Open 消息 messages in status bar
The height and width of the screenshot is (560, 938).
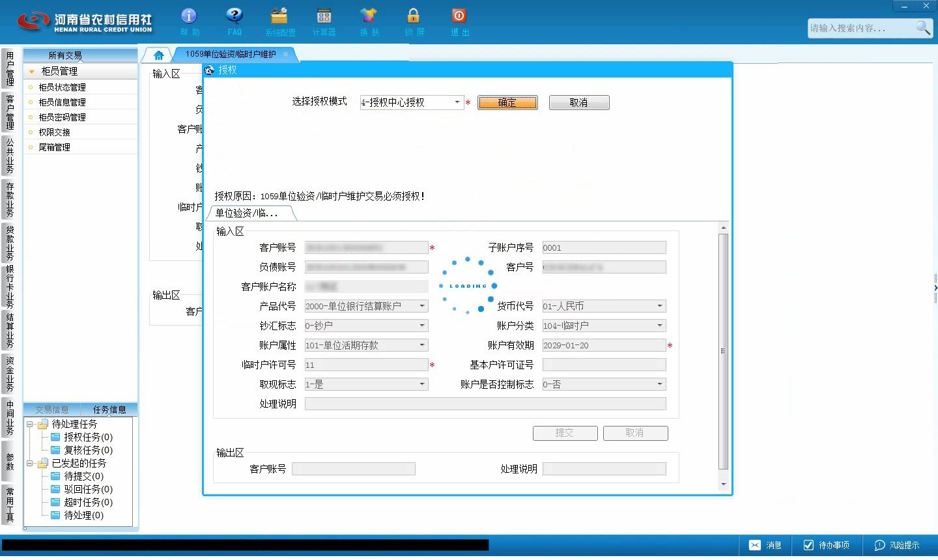coord(765,546)
